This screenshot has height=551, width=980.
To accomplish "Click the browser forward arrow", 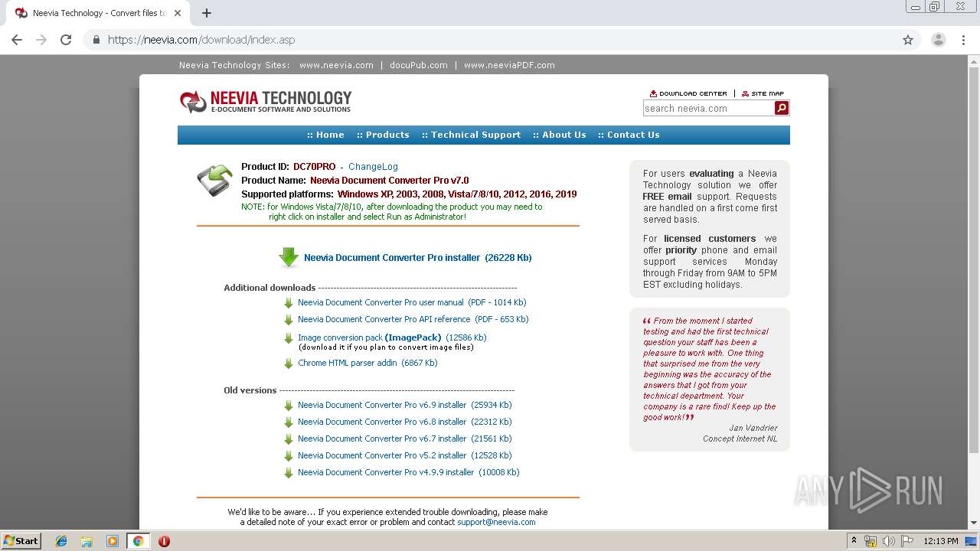I will 41,40.
